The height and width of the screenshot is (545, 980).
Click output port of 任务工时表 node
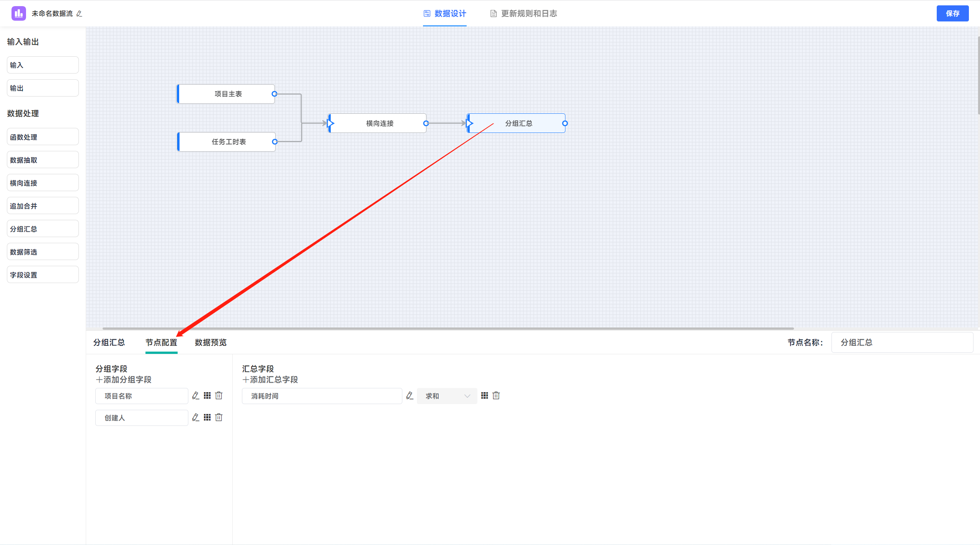point(274,142)
